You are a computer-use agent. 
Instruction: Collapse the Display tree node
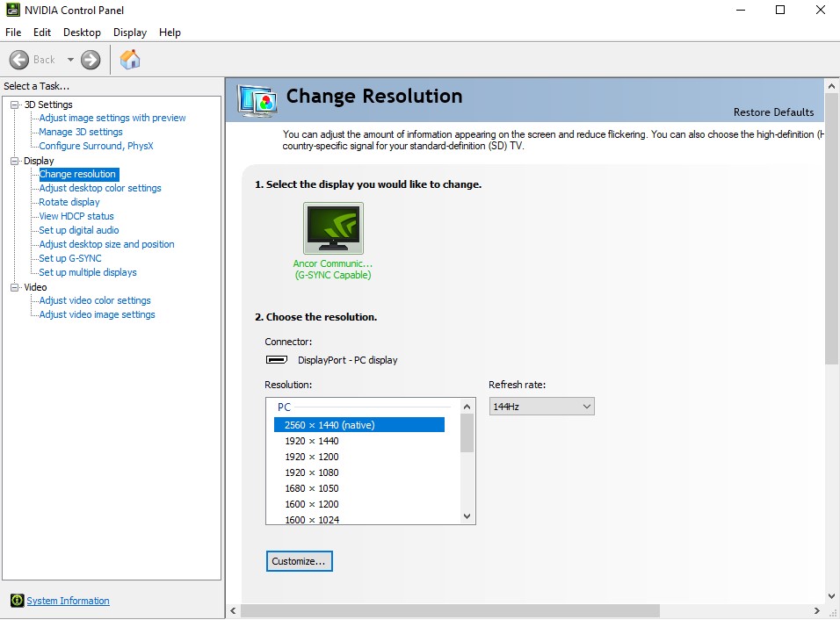click(14, 161)
